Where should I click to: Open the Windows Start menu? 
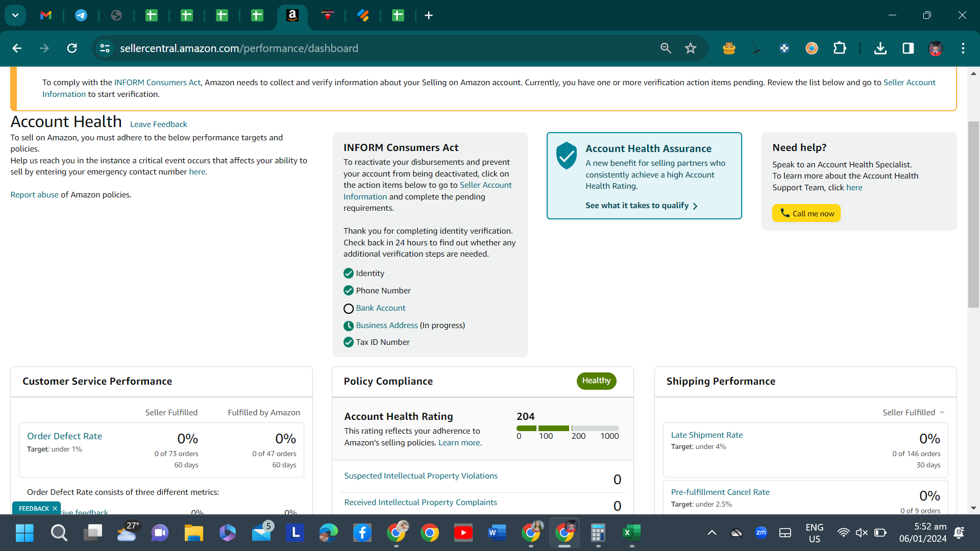(x=24, y=533)
